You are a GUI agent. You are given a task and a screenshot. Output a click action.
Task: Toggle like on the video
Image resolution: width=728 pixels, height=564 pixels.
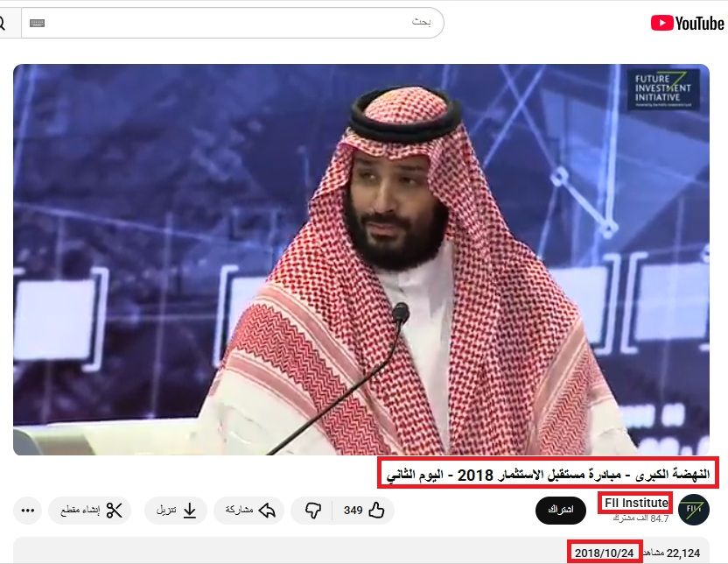coord(376,510)
